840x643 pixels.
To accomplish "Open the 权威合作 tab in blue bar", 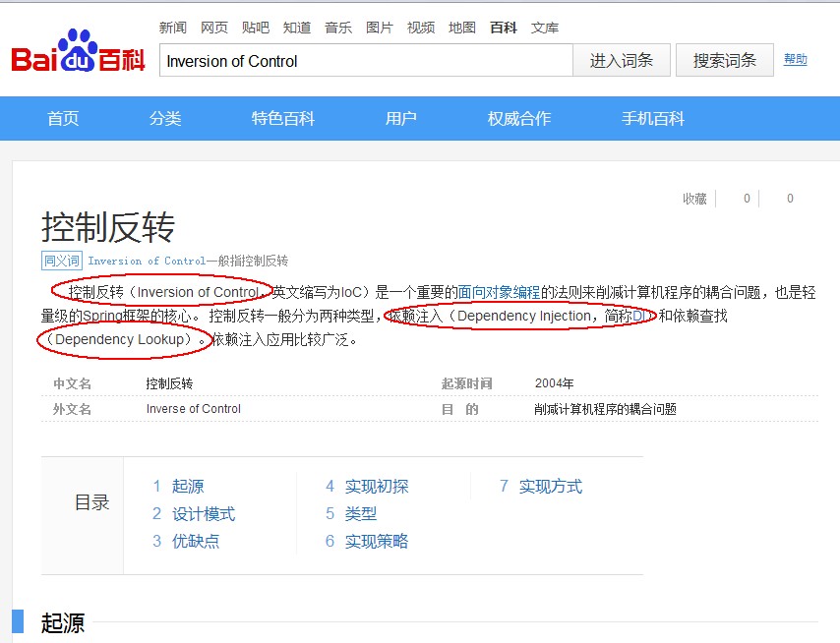I will [519, 118].
